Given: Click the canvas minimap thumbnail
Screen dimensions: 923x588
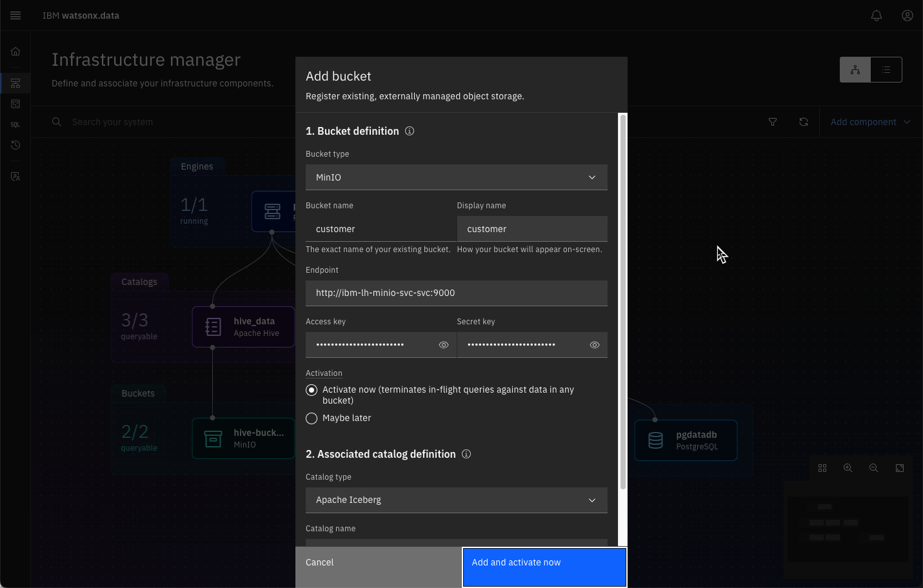Looking at the screenshot, I should [847, 529].
